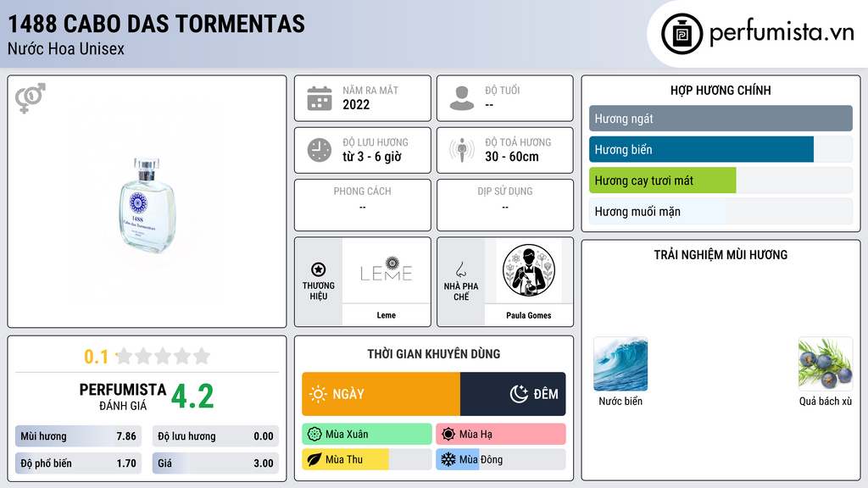Click the moon icon in the Đêm bar

point(519,394)
